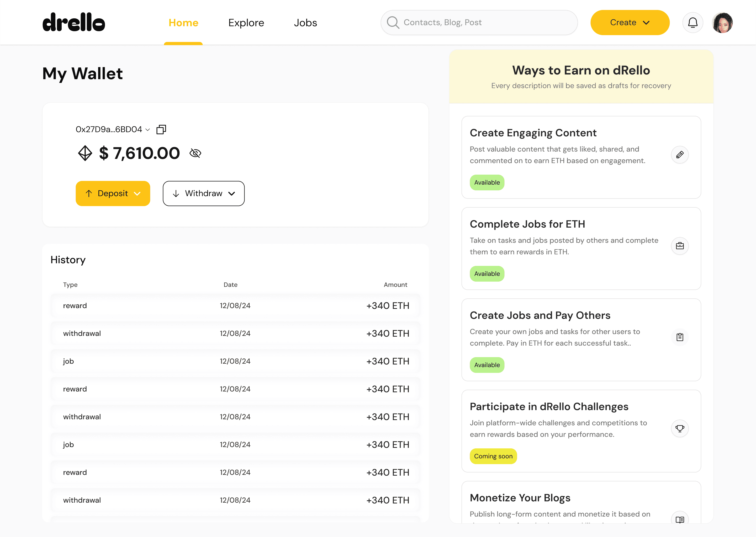Click the trophy icon for dRello Challenges
Image resolution: width=756 pixels, height=537 pixels.
680,428
